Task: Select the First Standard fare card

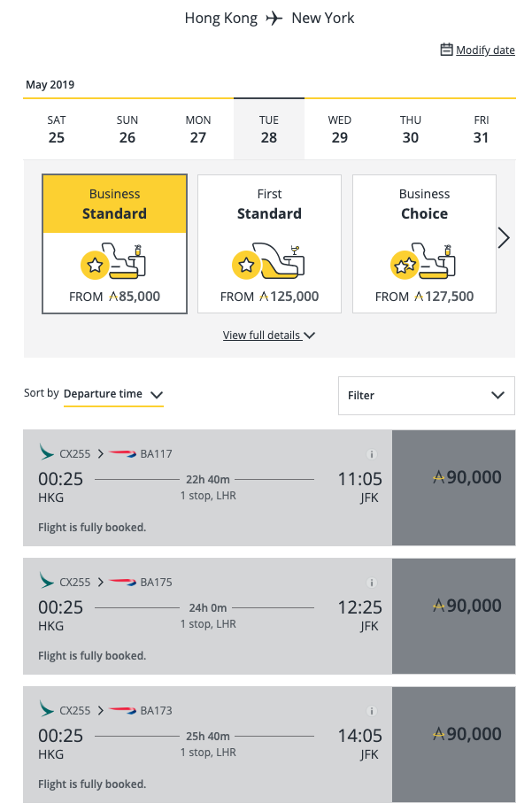Action: tap(269, 244)
